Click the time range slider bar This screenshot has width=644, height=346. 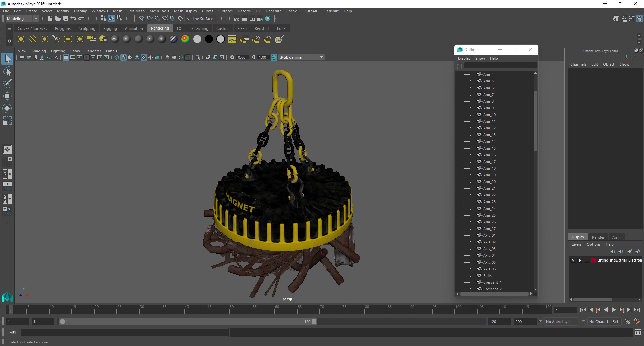pyautogui.click(x=188, y=321)
